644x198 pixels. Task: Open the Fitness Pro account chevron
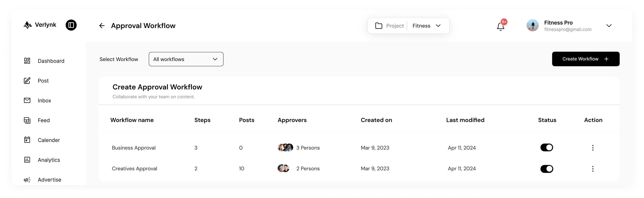609,26
